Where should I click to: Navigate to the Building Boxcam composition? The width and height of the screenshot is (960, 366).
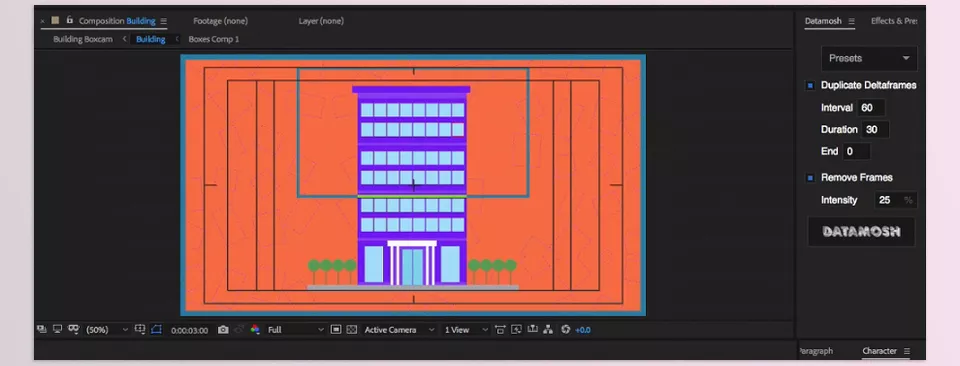tap(83, 39)
